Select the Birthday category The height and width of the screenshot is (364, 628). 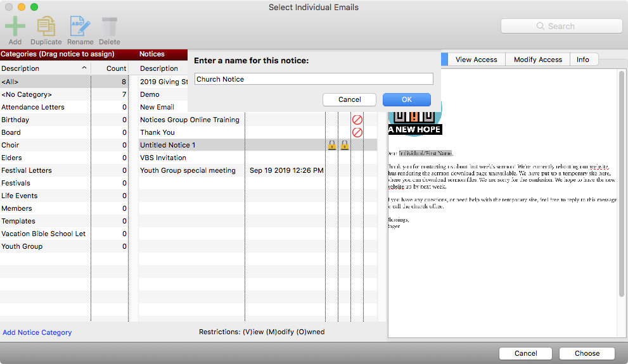[x=15, y=120]
